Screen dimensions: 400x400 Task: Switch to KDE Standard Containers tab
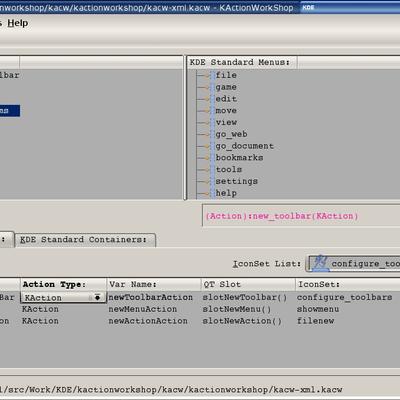(85, 240)
